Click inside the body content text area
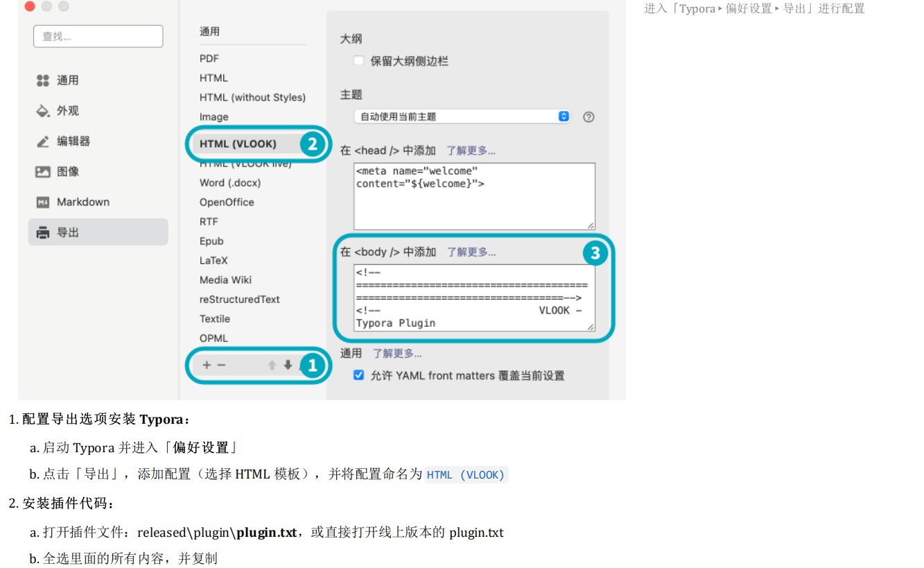 (474, 298)
